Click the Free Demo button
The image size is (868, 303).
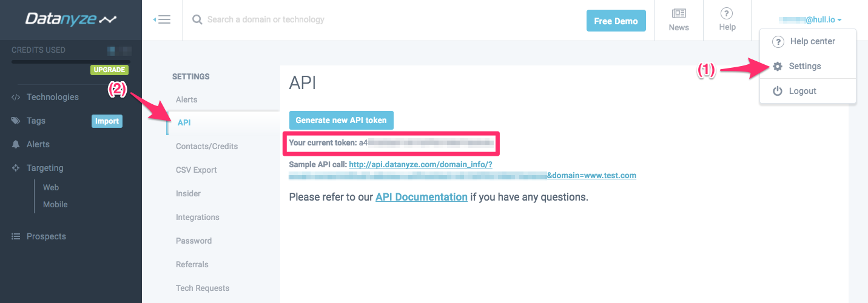click(616, 21)
